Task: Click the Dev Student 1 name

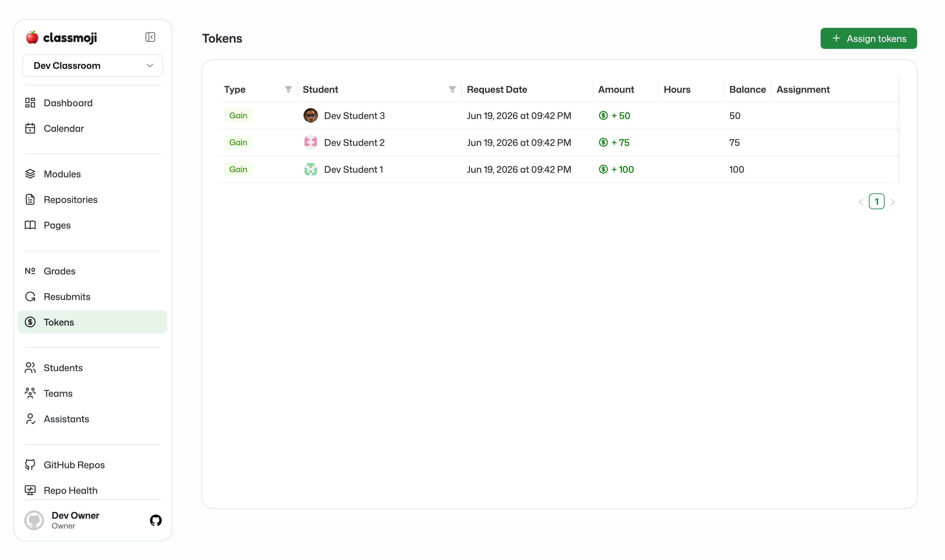Action: point(354,170)
